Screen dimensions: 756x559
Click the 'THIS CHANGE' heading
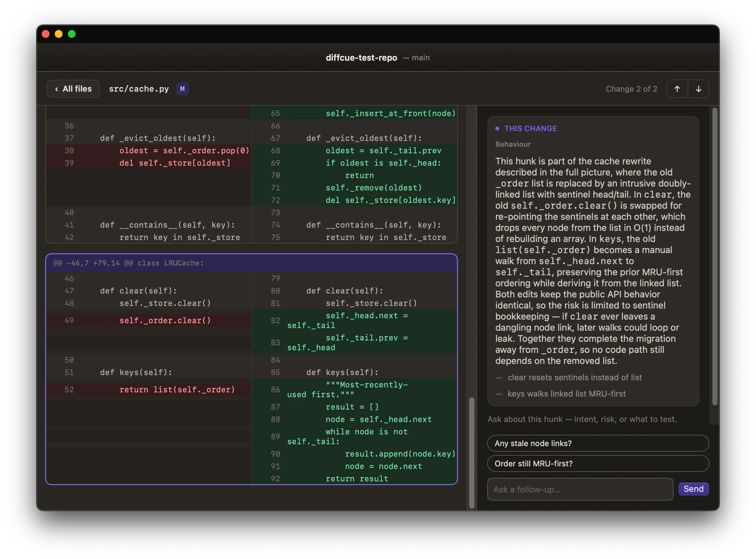click(x=530, y=128)
